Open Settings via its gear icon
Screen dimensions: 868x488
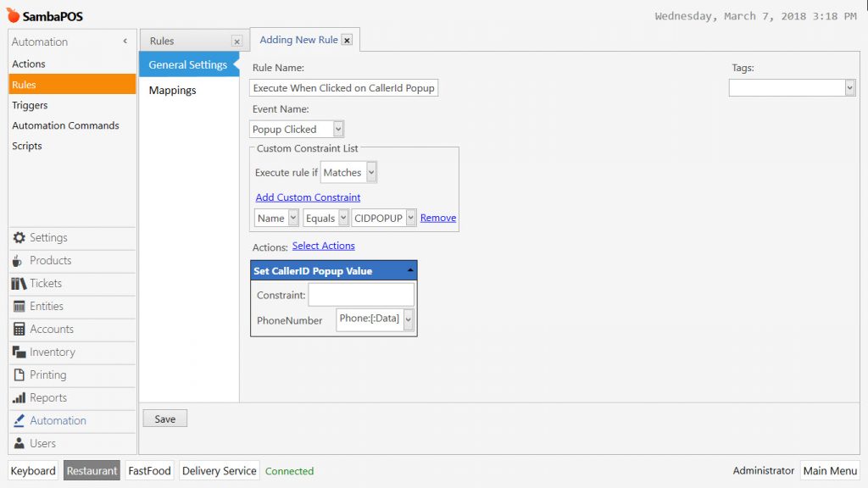19,237
